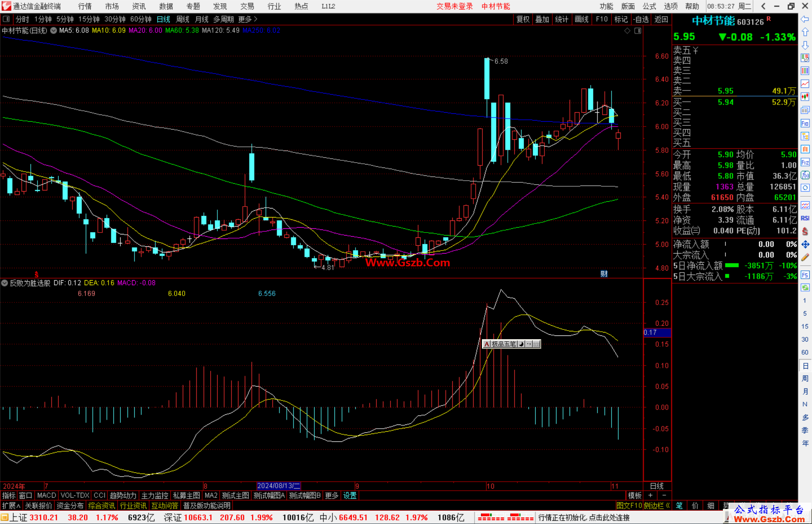The height and width of the screenshot is (524, 812).
Task: Open the orange document report icon
Action: click(805, 149)
